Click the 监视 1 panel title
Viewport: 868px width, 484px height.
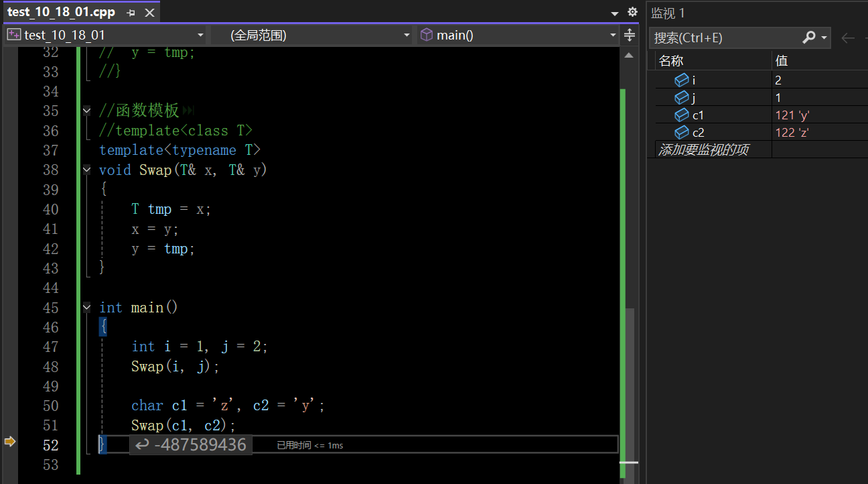point(668,13)
